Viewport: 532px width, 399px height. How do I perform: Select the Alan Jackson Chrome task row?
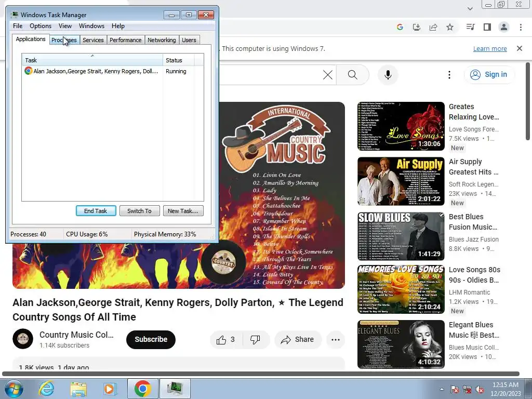tap(110, 71)
